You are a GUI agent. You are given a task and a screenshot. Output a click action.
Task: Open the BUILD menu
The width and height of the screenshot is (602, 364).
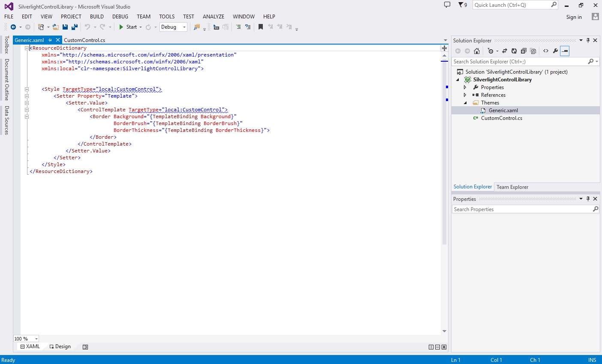(96, 17)
